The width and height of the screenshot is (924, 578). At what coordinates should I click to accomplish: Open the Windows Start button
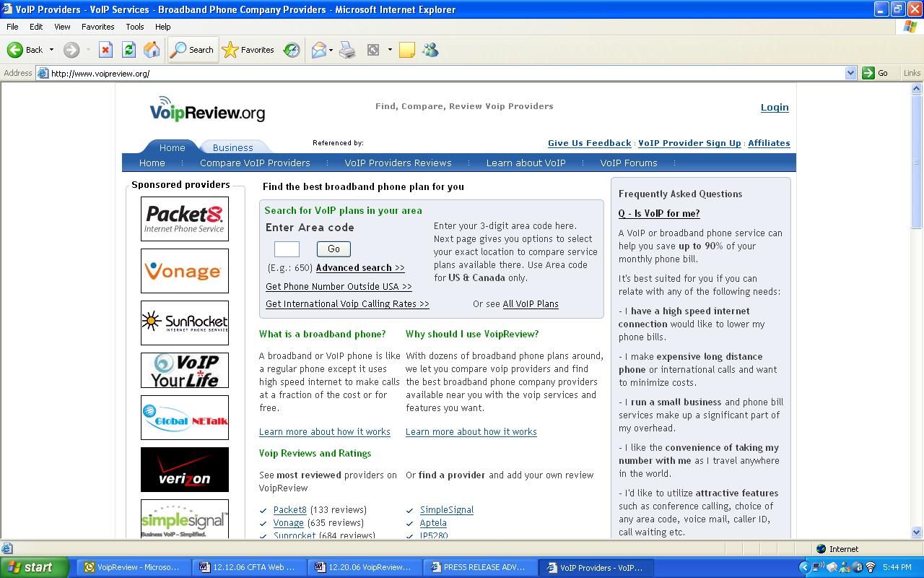(x=34, y=567)
